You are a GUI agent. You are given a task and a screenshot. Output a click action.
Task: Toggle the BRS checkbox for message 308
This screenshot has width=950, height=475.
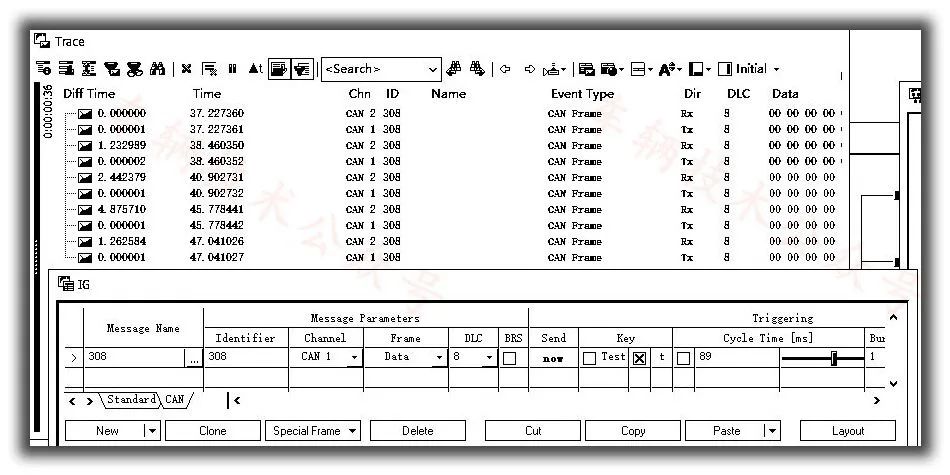click(x=510, y=358)
